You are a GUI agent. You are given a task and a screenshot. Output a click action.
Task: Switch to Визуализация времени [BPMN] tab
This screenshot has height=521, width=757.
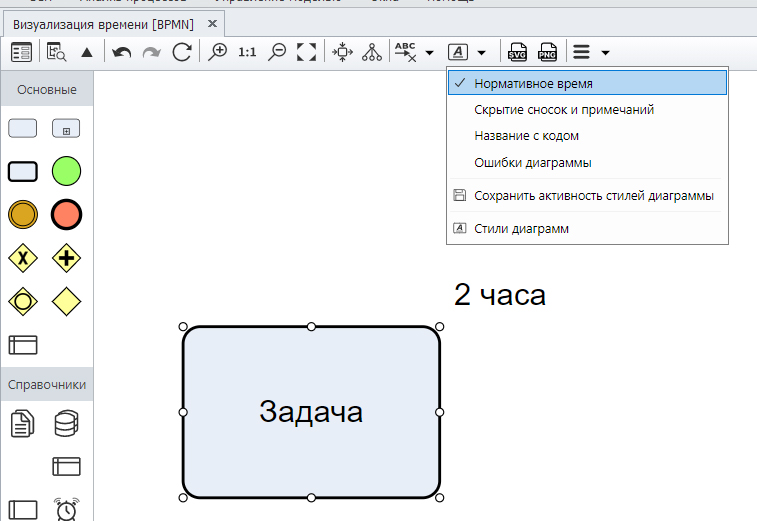click(106, 22)
